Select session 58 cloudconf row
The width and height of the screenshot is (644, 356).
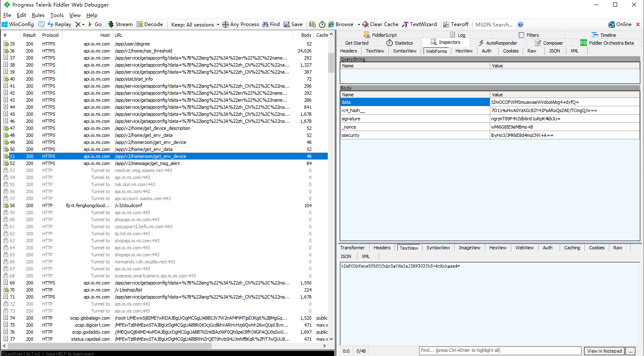click(x=165, y=205)
